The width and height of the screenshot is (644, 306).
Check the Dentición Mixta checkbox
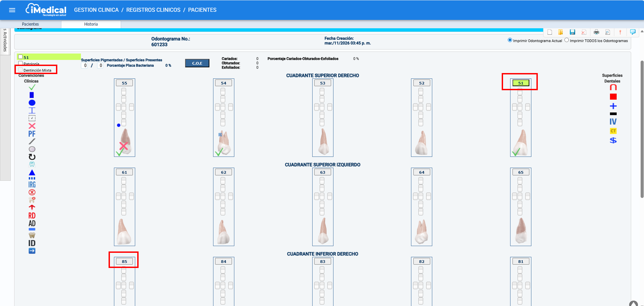point(21,70)
